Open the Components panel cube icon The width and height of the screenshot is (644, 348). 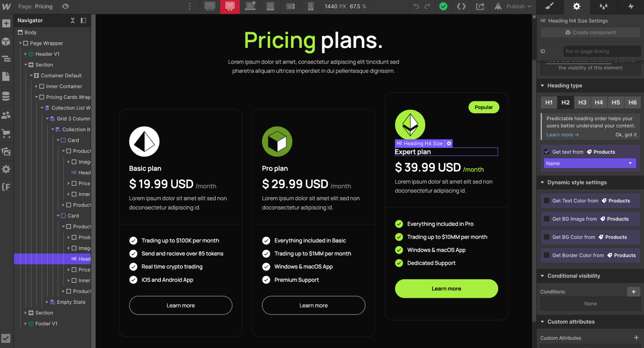point(6,41)
